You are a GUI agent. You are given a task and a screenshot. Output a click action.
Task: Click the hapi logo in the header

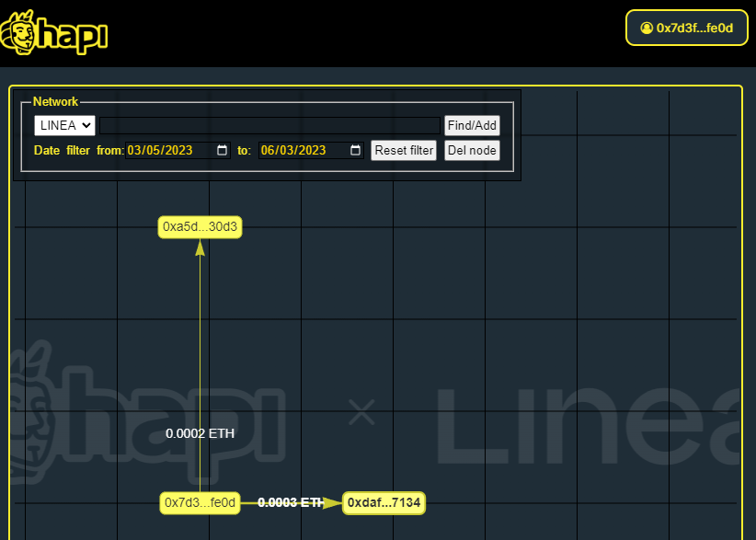pos(54,33)
